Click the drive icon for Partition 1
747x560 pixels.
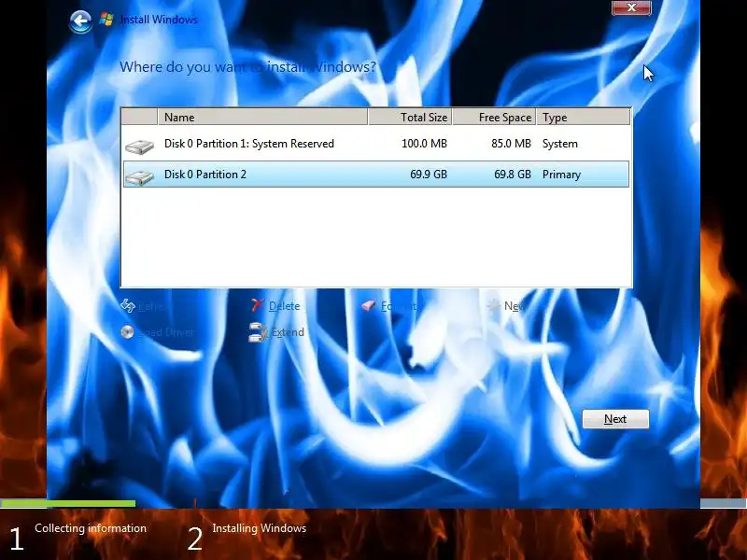click(139, 146)
